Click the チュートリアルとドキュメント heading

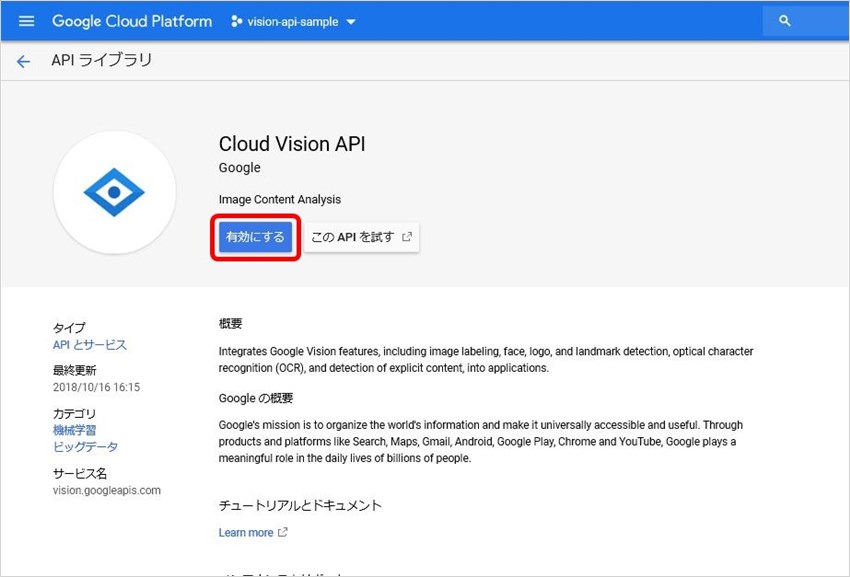[300, 505]
